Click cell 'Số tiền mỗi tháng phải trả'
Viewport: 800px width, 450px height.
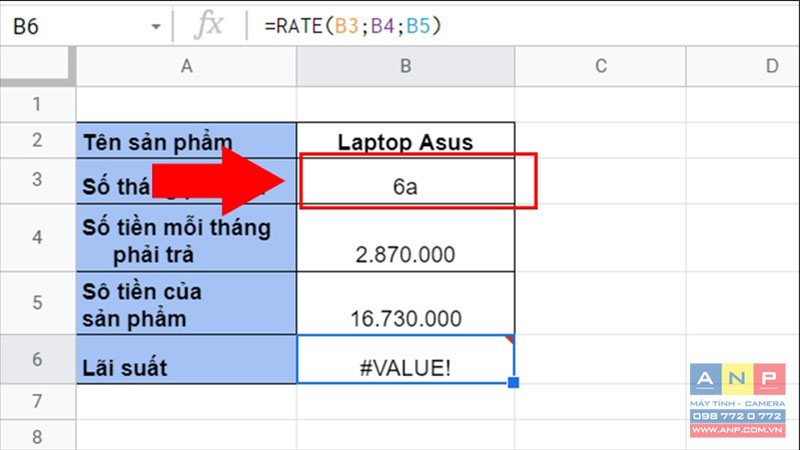(x=186, y=238)
